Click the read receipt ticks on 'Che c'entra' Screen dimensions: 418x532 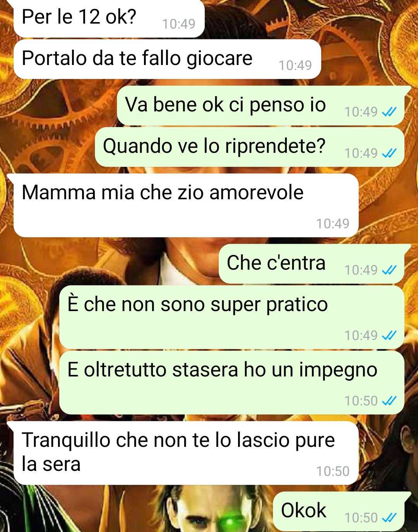pyautogui.click(x=389, y=270)
